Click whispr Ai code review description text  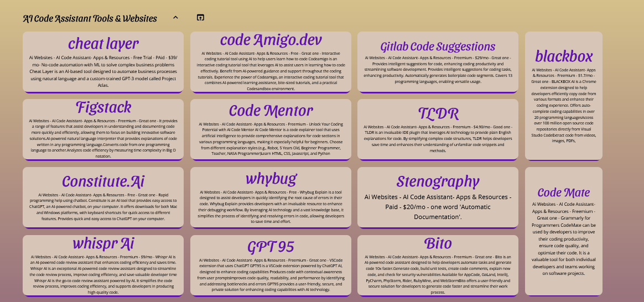click(103, 274)
